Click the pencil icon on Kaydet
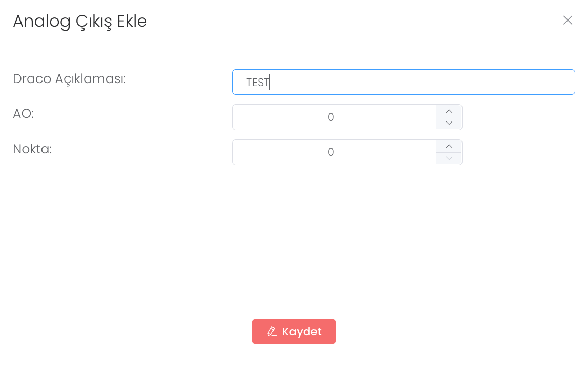Viewport: 588px width, 365px height. (272, 332)
